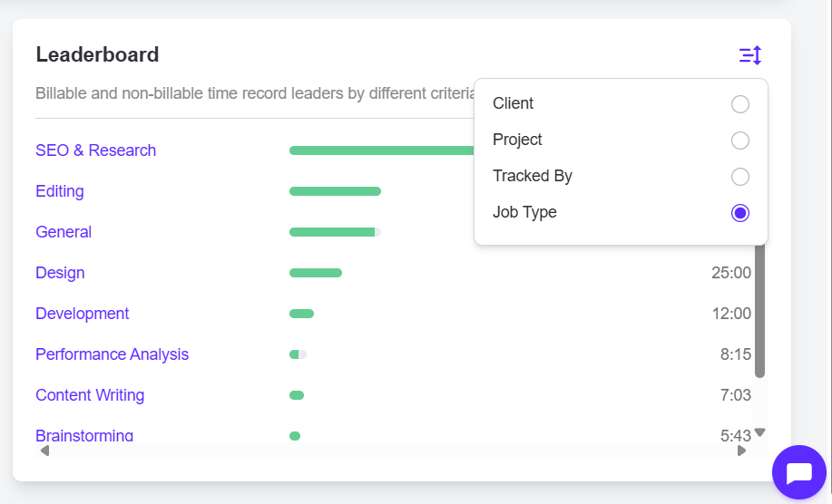832x504 pixels.
Task: Open the chat support bubble
Action: tap(799, 472)
